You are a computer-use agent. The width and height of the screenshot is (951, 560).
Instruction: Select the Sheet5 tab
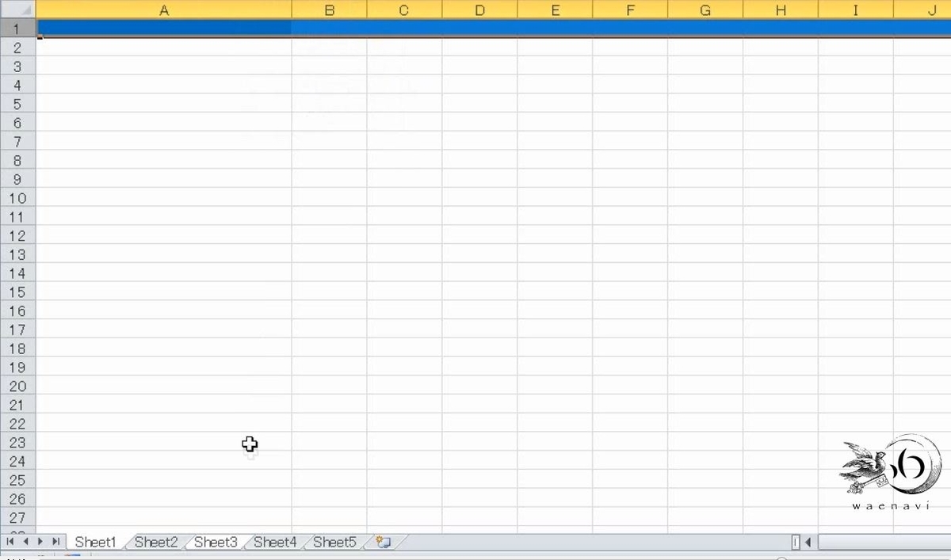[334, 543]
